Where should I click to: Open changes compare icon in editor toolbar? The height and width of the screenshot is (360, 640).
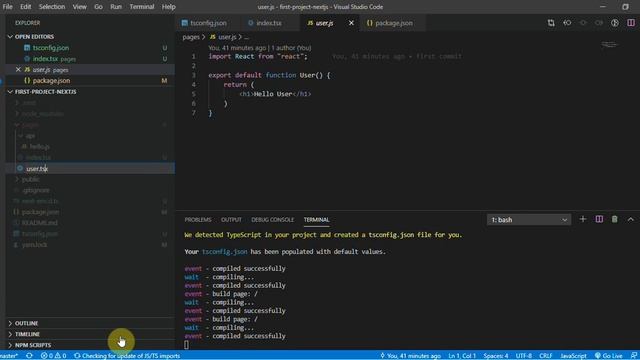[x=551, y=23]
